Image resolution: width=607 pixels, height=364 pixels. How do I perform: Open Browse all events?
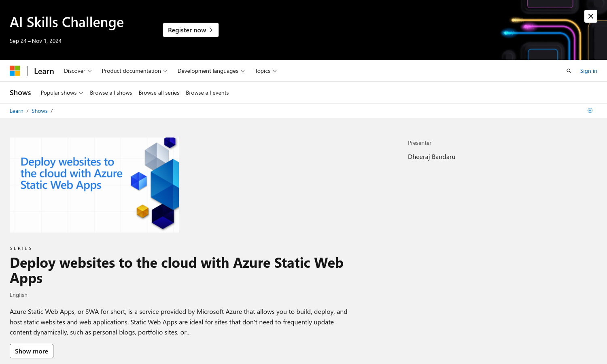click(x=207, y=93)
